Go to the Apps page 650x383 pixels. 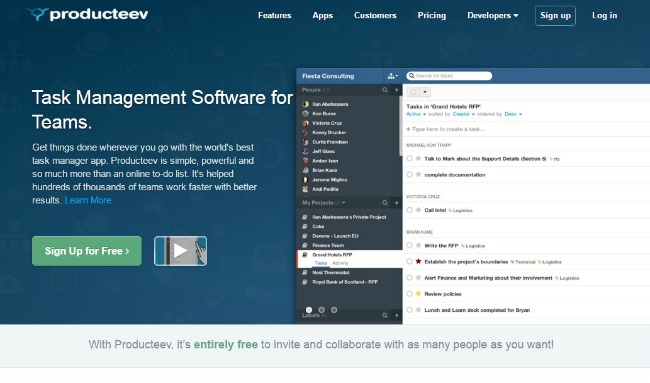(323, 15)
